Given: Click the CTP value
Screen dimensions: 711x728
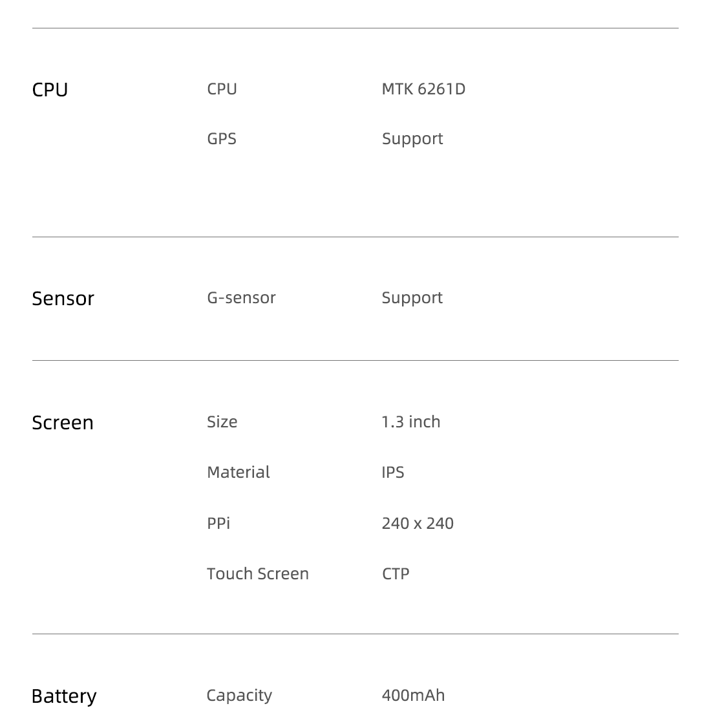Looking at the screenshot, I should pos(396,574).
